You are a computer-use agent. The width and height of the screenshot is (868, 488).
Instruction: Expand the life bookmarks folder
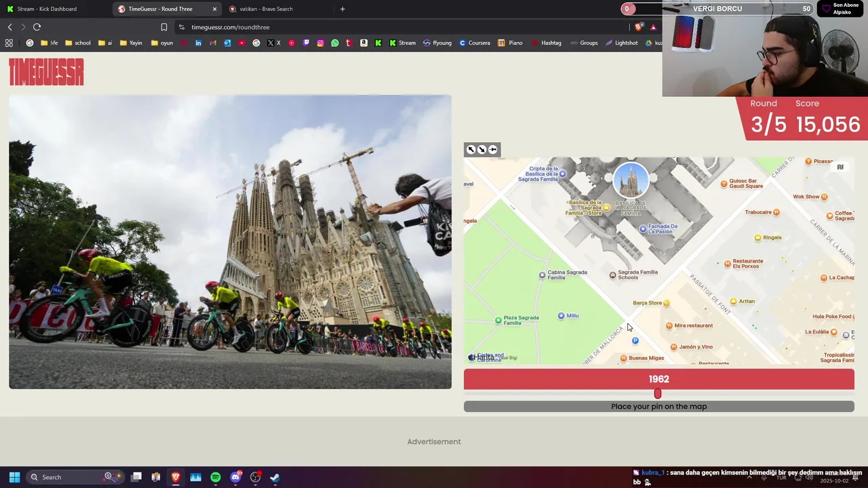[49, 43]
